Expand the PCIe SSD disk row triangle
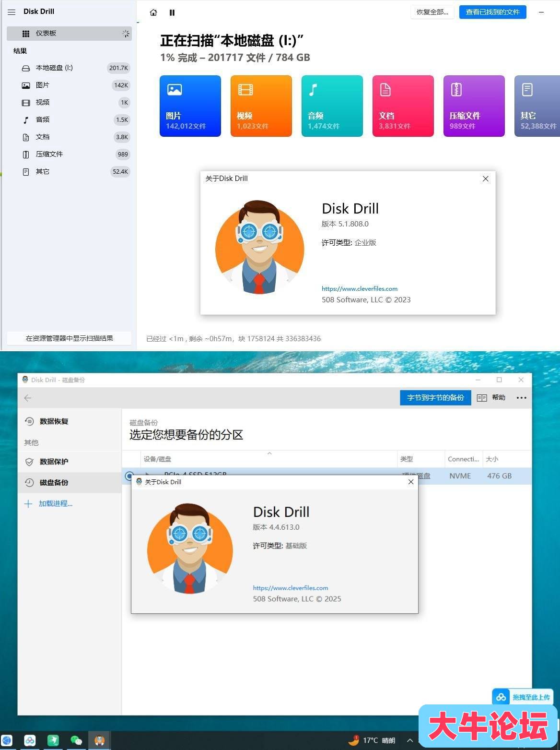Screen dimensions: 560x750 point(148,475)
